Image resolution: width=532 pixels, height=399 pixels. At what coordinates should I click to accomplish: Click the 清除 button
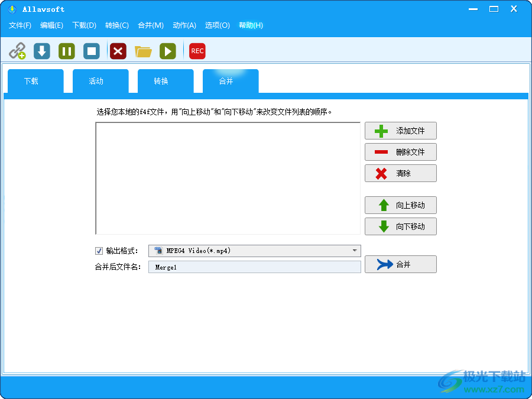tap(401, 173)
